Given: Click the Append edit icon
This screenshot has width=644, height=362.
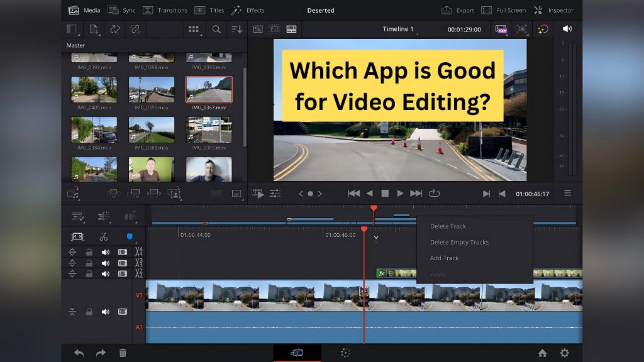Looking at the screenshot, I should [113, 194].
